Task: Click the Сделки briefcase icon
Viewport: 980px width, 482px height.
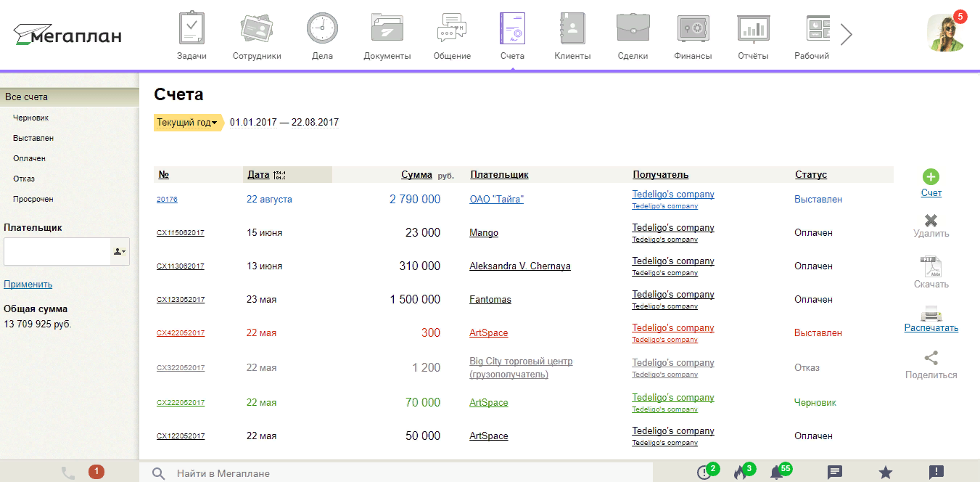Action: click(633, 29)
